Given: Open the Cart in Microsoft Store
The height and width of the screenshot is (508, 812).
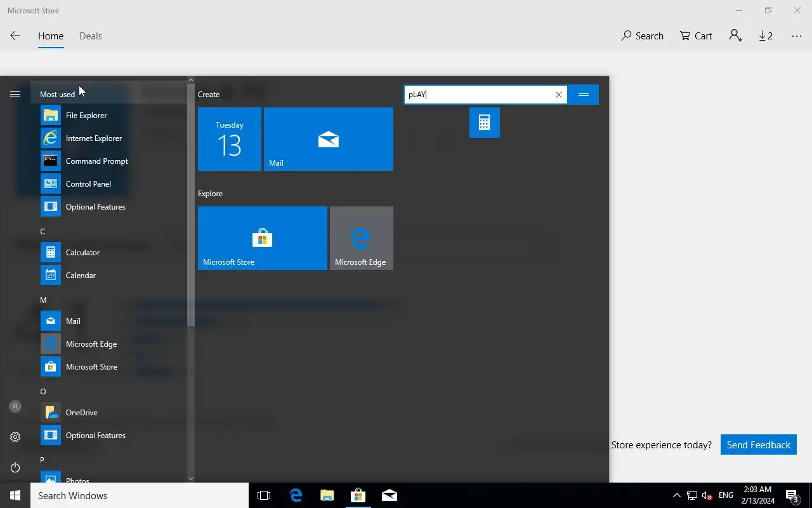Looking at the screenshot, I should tap(696, 36).
